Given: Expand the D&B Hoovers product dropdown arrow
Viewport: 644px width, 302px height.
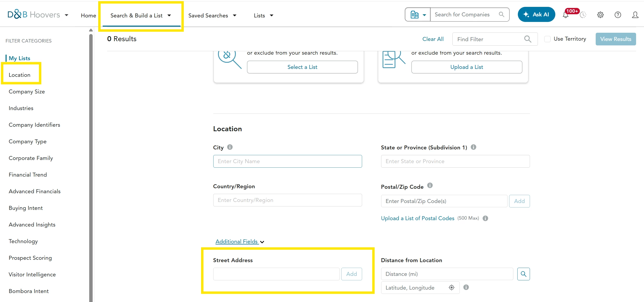Looking at the screenshot, I should tap(67, 15).
